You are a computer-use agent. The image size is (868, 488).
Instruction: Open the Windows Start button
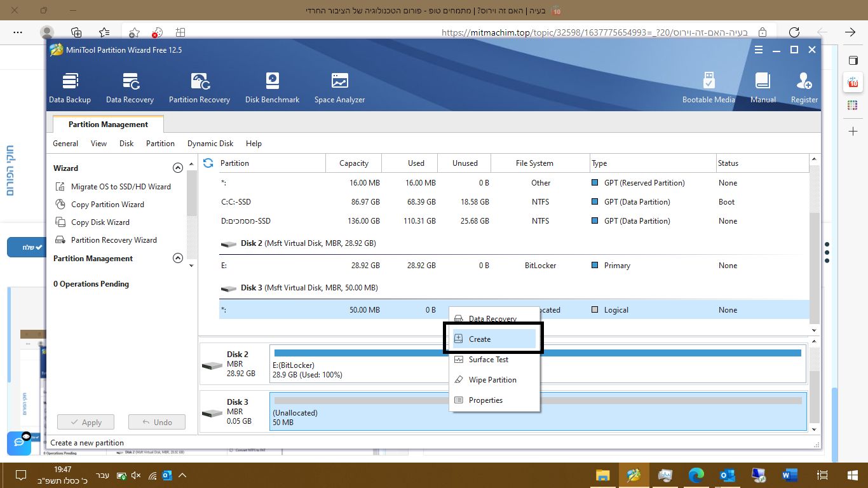853,475
